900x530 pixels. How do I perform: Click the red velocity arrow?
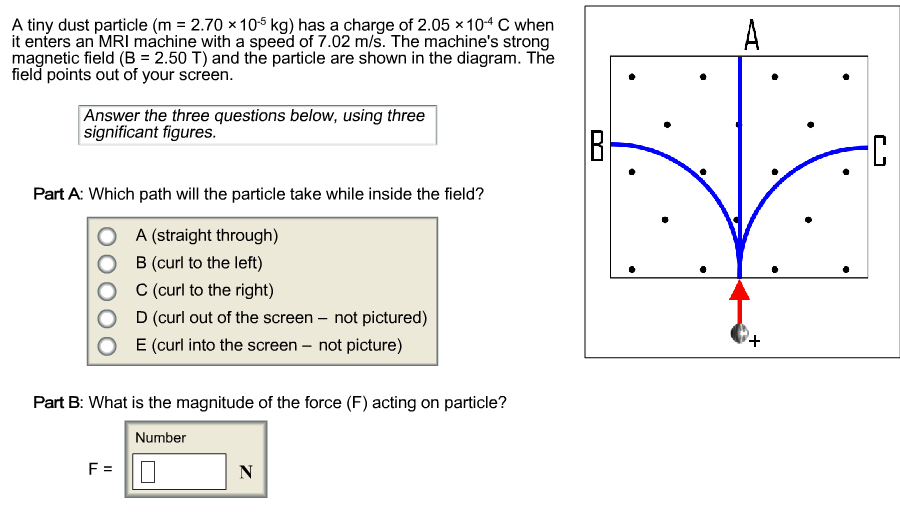click(739, 300)
